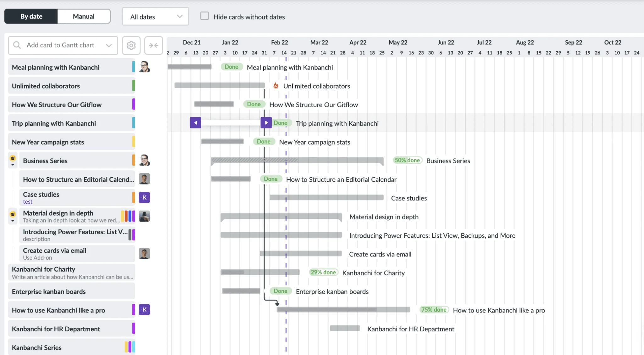Click the teal color label on Meal planning card
Image resolution: width=644 pixels, height=355 pixels.
coord(133,67)
